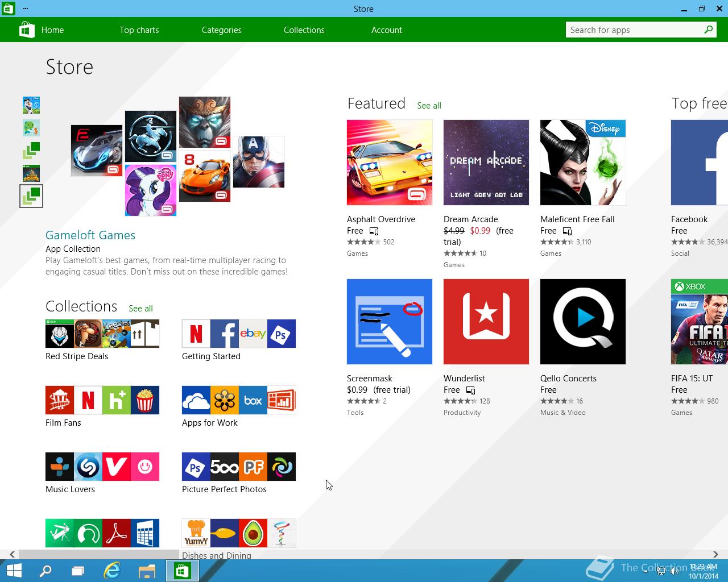The height and width of the screenshot is (582, 728).
Task: Open Internet Explorer from the taskbar
Action: coord(112,571)
